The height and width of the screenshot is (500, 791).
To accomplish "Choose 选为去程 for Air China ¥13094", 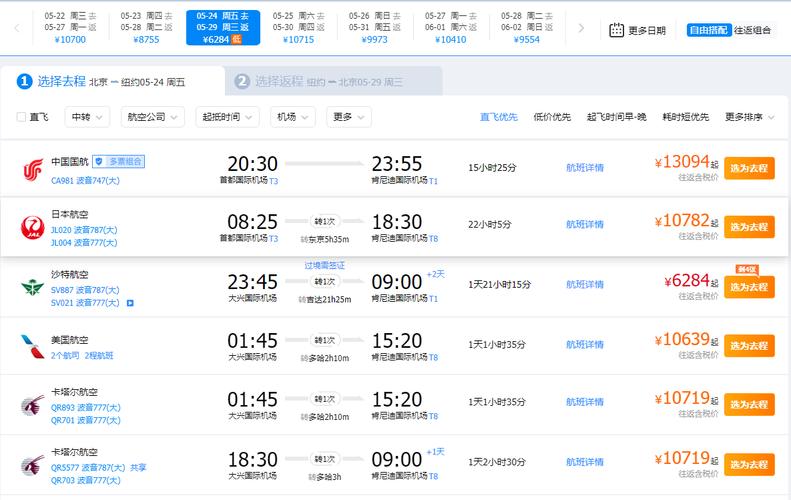I will [749, 168].
